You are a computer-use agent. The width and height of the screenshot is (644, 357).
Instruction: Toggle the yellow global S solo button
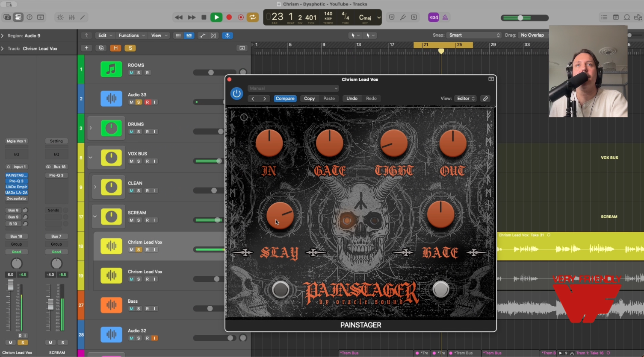coord(130,48)
